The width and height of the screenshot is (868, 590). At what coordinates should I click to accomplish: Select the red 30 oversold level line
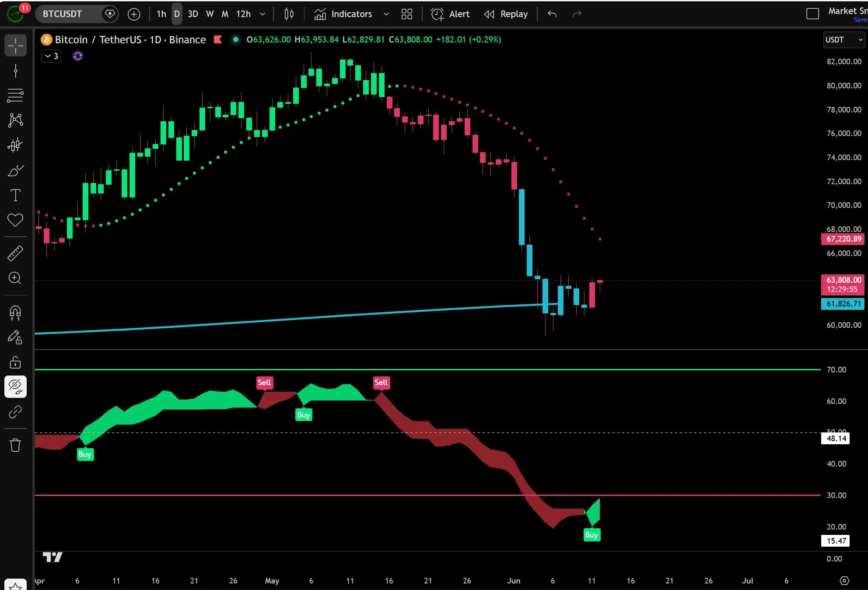428,495
